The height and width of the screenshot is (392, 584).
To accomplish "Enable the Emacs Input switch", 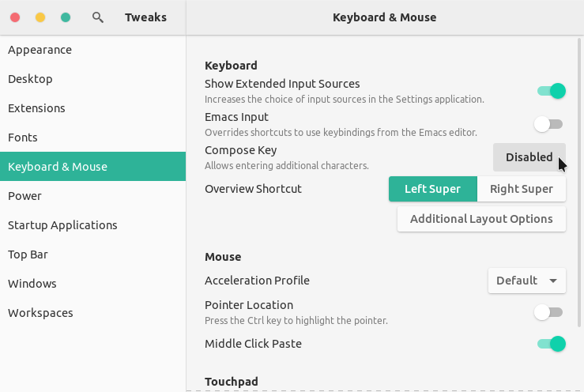I will 548,124.
